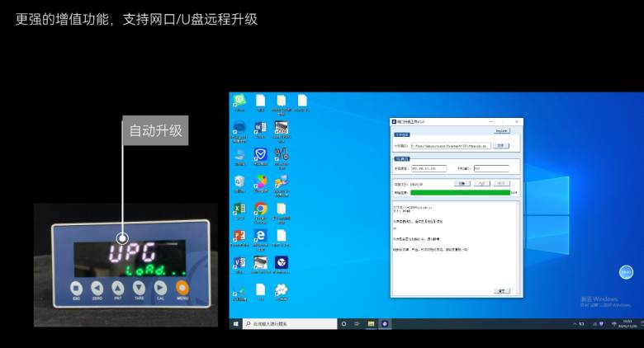This screenshot has width=644, height=348.
Task: Click the Cortana circle on the taskbar
Action: click(x=343, y=324)
